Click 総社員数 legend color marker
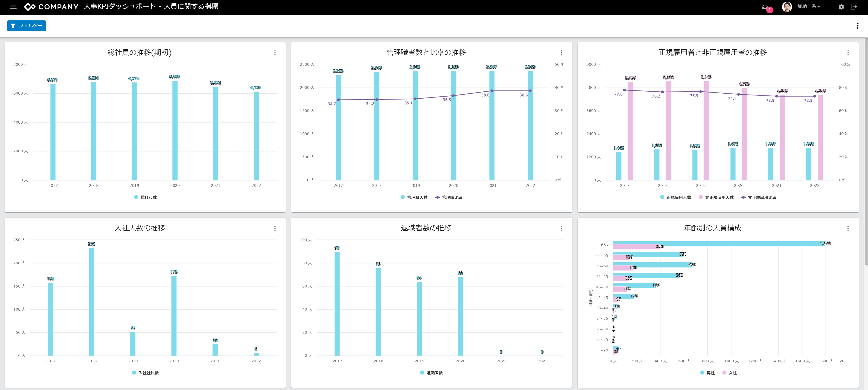The width and height of the screenshot is (868, 390). pyautogui.click(x=136, y=197)
